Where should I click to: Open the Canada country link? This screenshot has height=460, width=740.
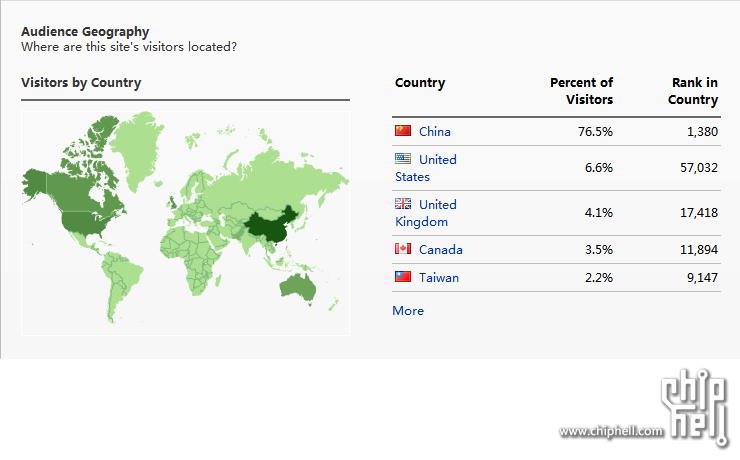tap(441, 250)
